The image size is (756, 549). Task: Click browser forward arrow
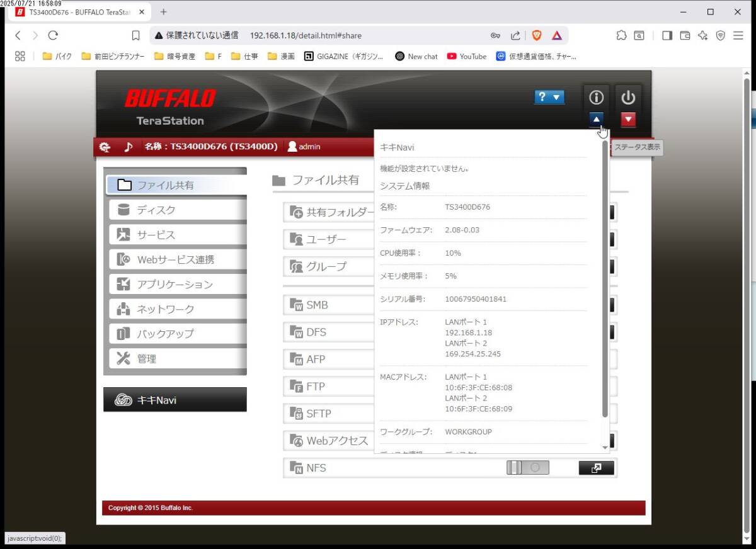coord(35,35)
